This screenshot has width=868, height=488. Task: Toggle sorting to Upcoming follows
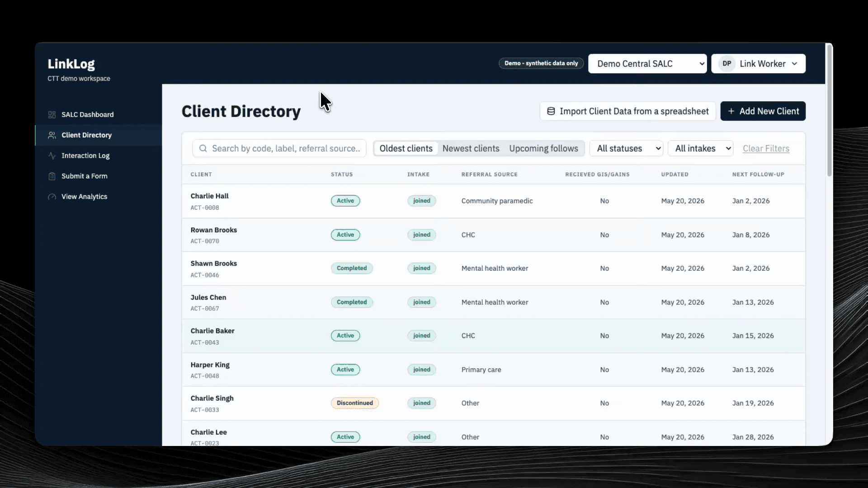coord(543,148)
